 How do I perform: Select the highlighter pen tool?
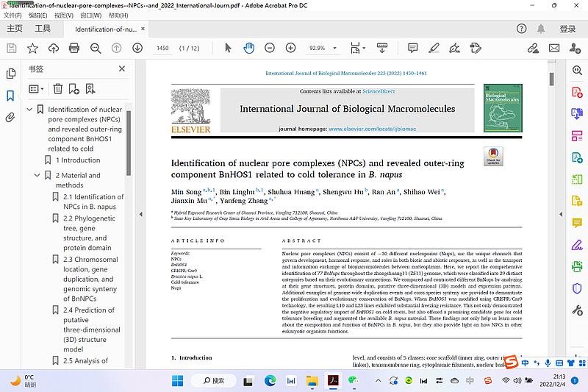[x=433, y=48]
